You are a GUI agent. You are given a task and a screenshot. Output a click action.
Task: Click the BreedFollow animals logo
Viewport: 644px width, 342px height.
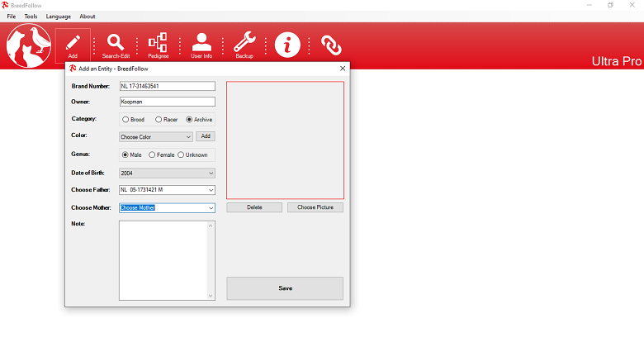(x=28, y=46)
